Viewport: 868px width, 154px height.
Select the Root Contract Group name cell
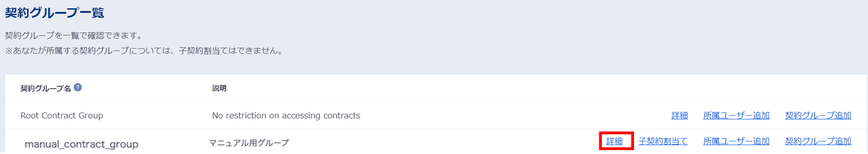(x=62, y=116)
